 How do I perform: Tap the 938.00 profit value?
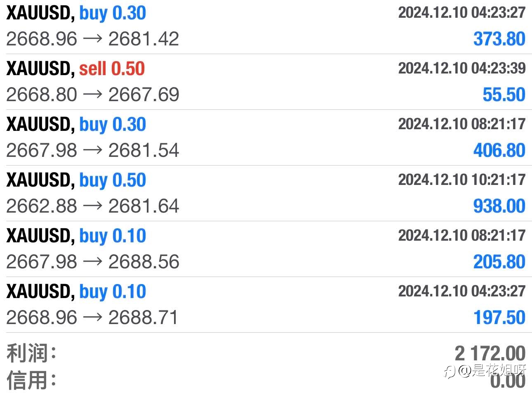coord(499,206)
